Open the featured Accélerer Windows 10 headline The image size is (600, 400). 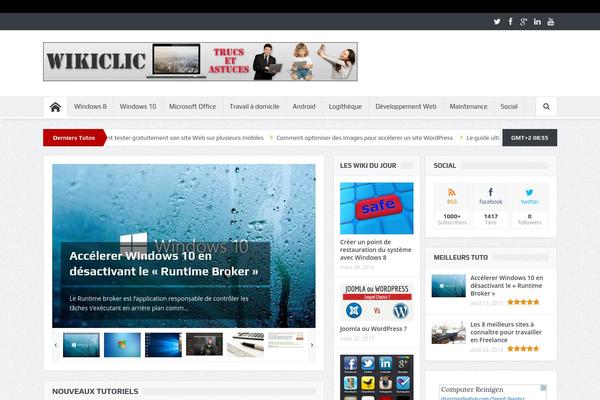coord(164,263)
